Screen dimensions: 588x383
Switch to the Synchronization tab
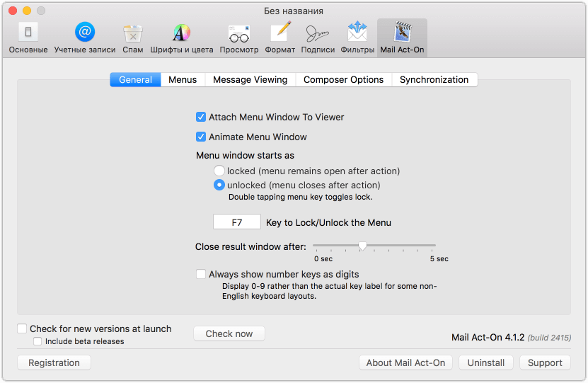pyautogui.click(x=434, y=79)
